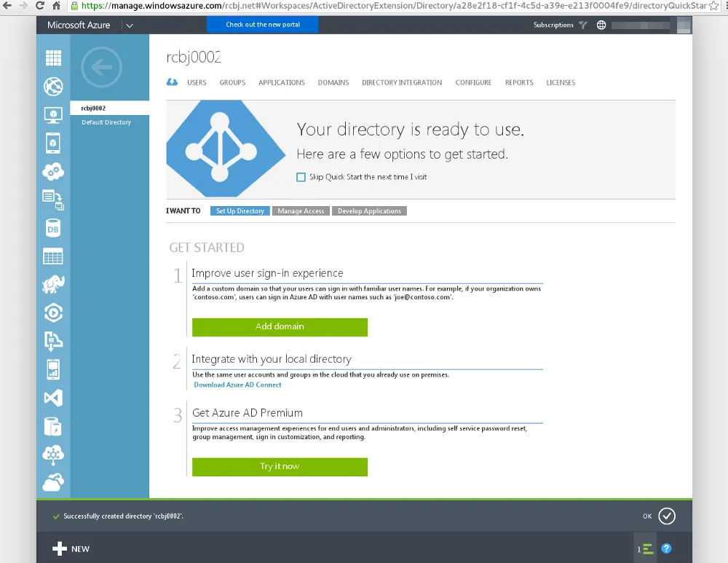The width and height of the screenshot is (728, 563).
Task: Select Set Up Directory option
Action: point(240,211)
